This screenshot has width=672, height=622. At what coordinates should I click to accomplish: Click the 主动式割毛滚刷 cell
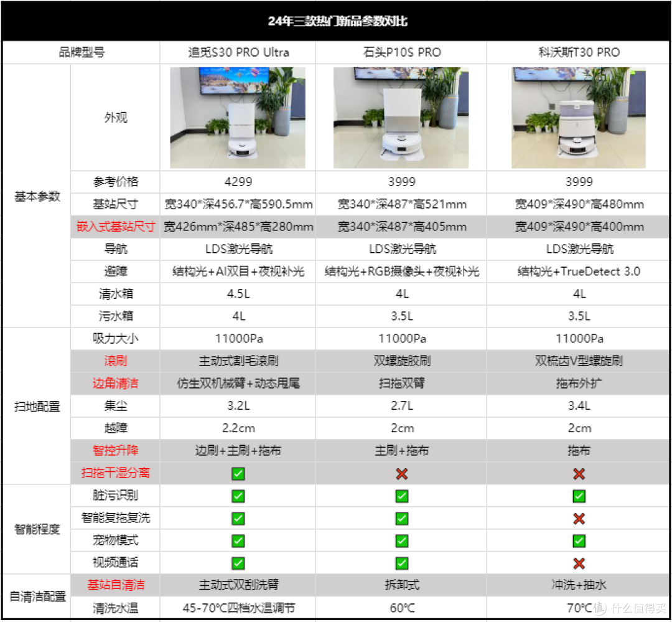[238, 360]
